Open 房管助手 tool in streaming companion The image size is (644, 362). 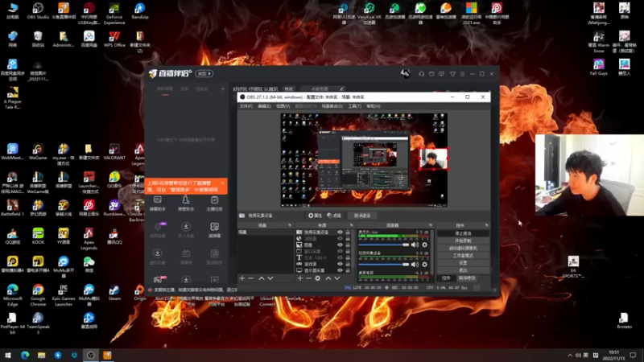click(186, 204)
